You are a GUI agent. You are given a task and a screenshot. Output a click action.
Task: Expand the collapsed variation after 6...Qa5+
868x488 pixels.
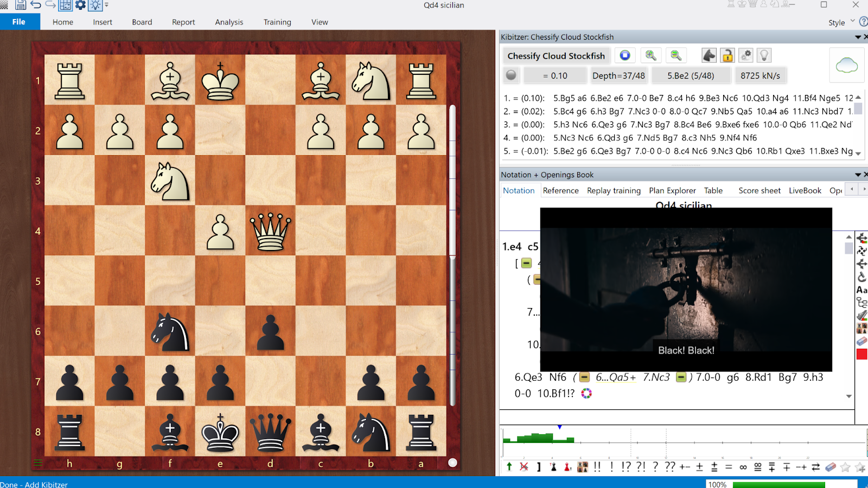coord(584,377)
